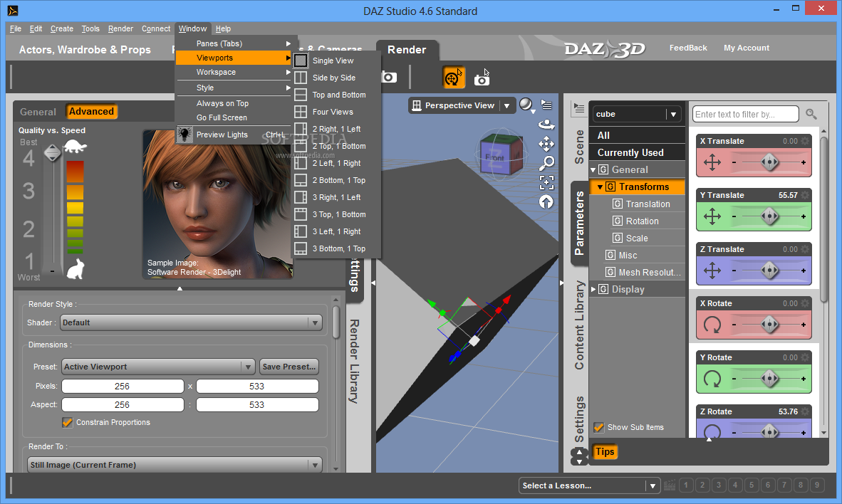Screen dimensions: 842x504
Task: Collapse the Transforms group
Action: tap(601, 187)
